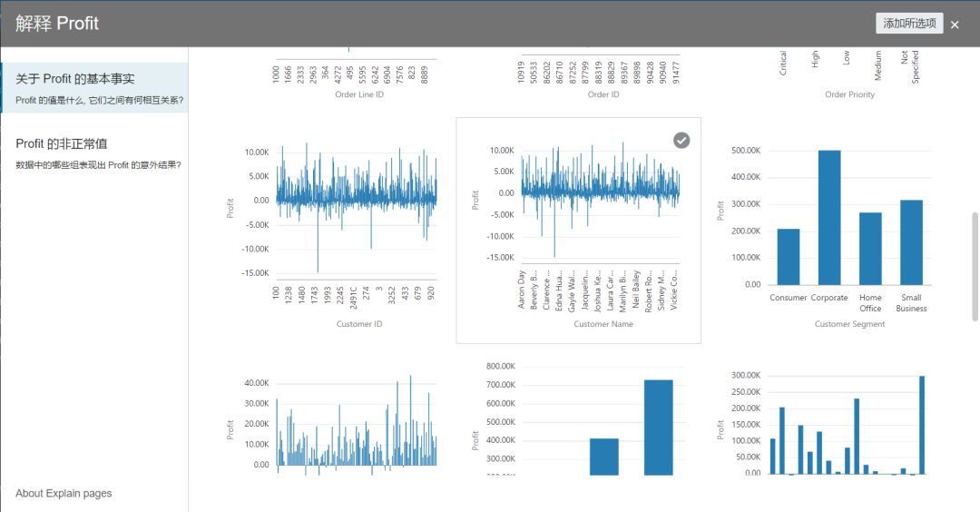Click the Consumer bar in Customer Segment chart
Screen dimensions: 980x512
tap(789, 256)
